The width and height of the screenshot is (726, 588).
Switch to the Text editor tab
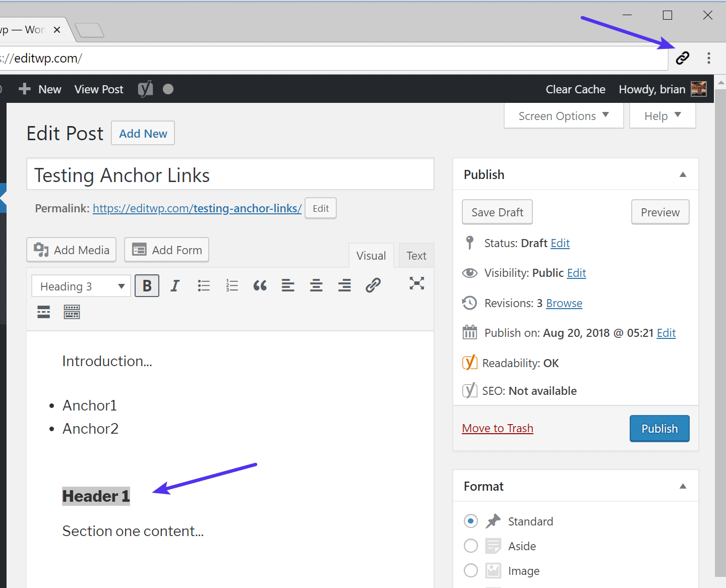pos(416,255)
